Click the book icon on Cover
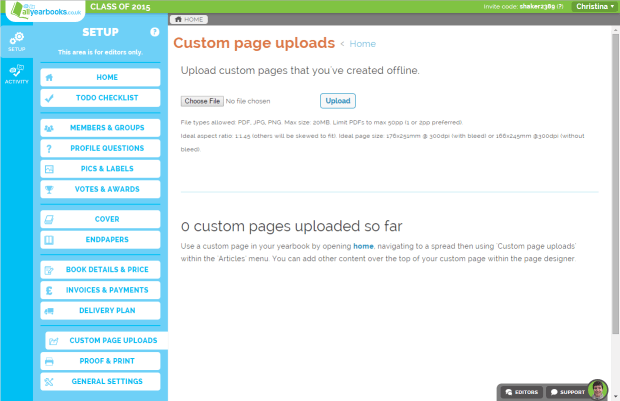Viewport: 620px width, 401px height. (49, 219)
